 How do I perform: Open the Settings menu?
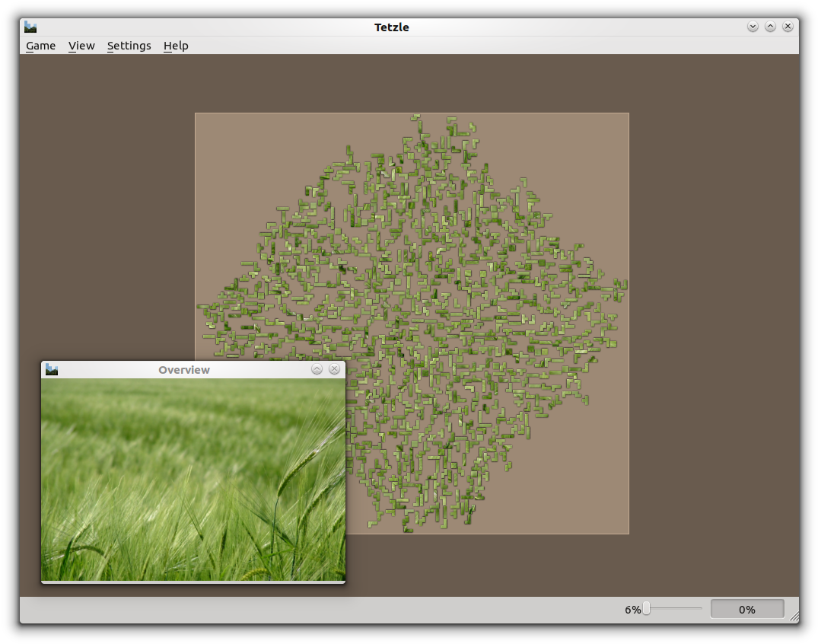point(129,46)
